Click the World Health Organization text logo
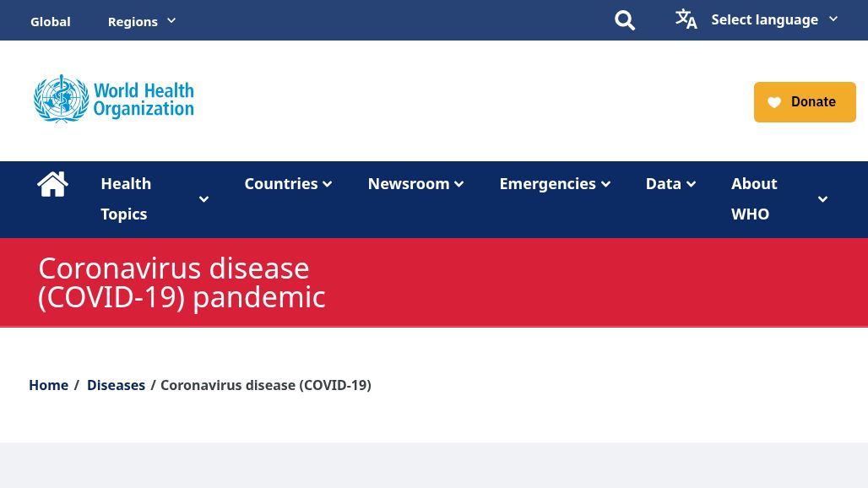This screenshot has width=868, height=488. 144,100
